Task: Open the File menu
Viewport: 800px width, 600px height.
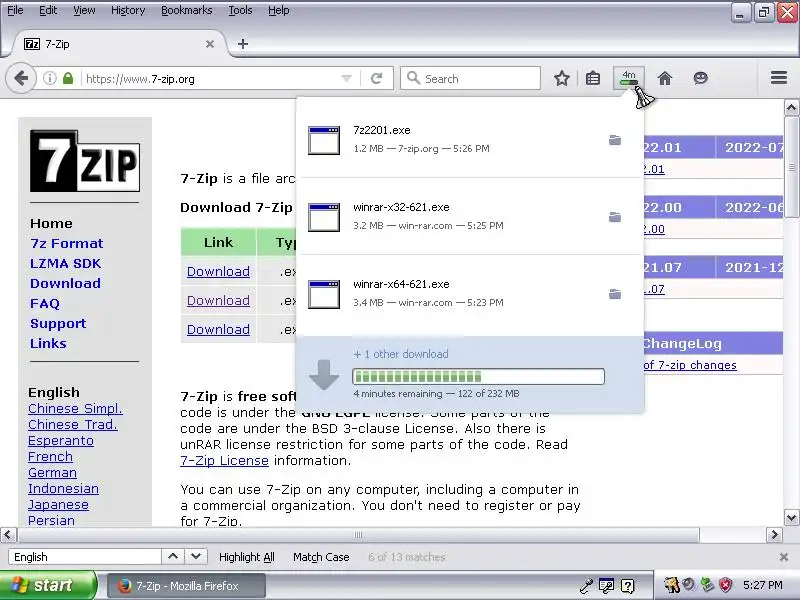Action: [15, 10]
